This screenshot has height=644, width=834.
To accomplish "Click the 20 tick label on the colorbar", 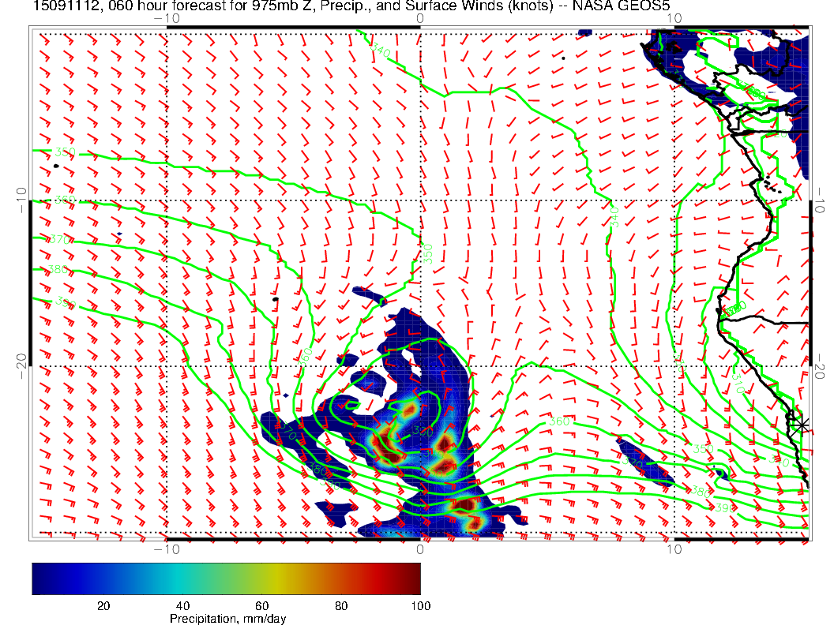I will coord(103,605).
